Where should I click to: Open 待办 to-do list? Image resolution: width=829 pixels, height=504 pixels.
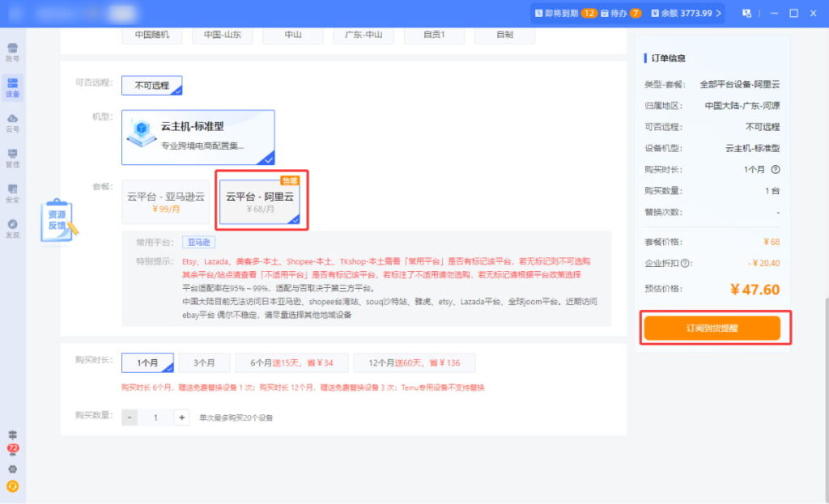[x=621, y=13]
